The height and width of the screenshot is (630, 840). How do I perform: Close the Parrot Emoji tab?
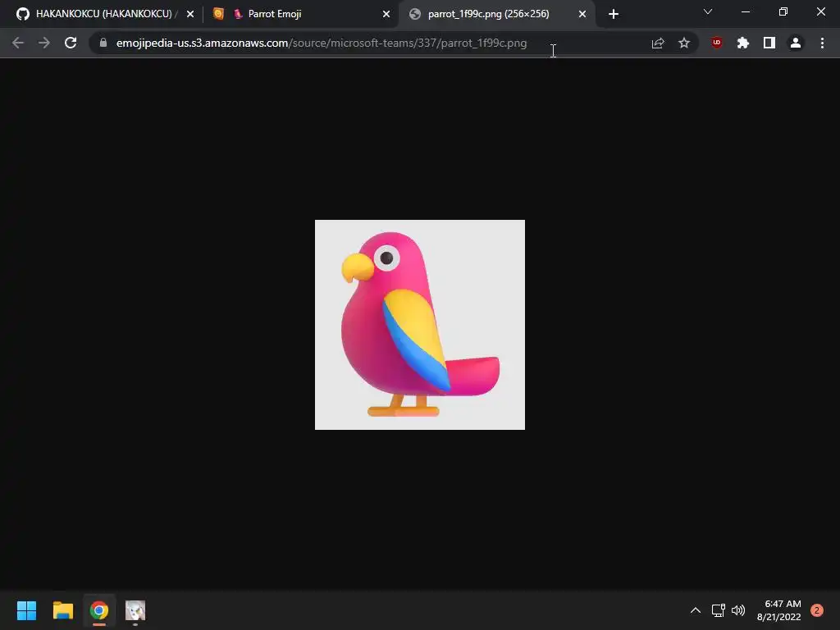pyautogui.click(x=386, y=14)
